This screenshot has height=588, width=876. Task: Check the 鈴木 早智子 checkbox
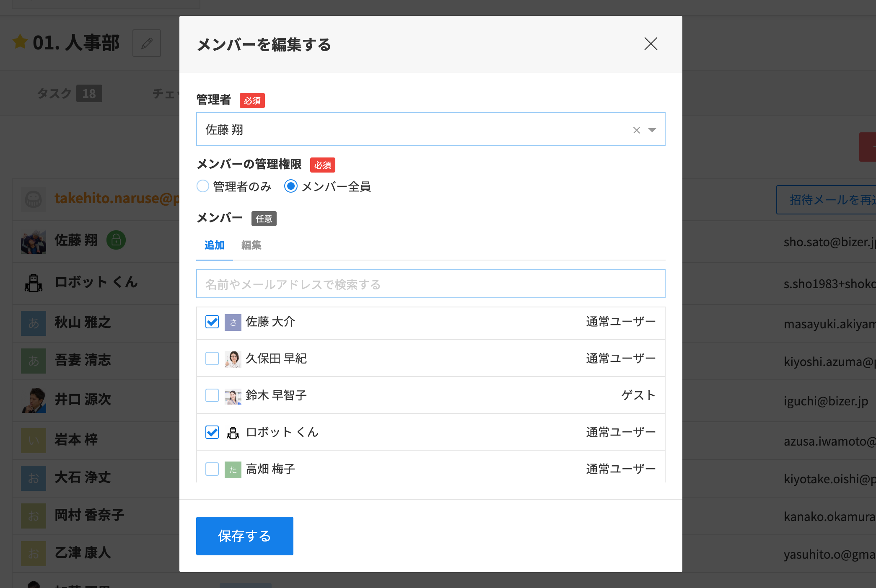click(212, 395)
